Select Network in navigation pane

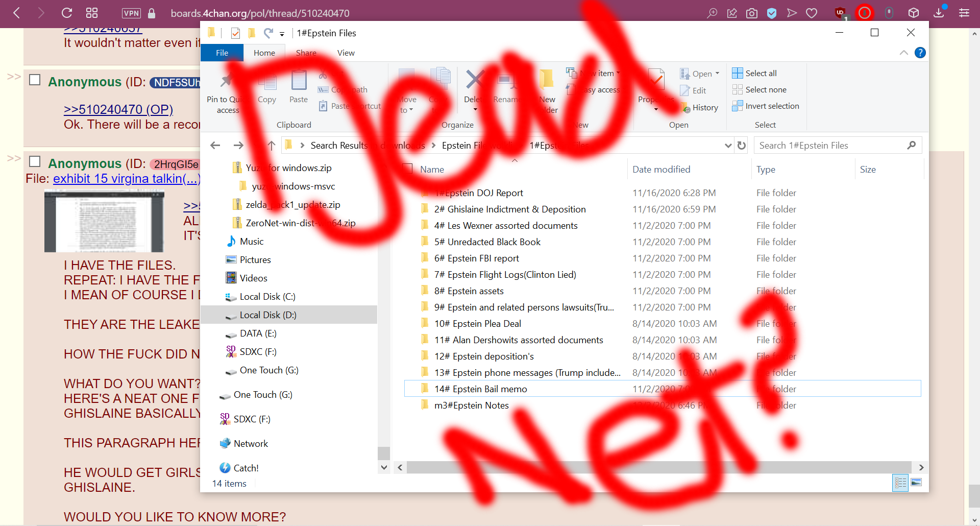point(251,444)
